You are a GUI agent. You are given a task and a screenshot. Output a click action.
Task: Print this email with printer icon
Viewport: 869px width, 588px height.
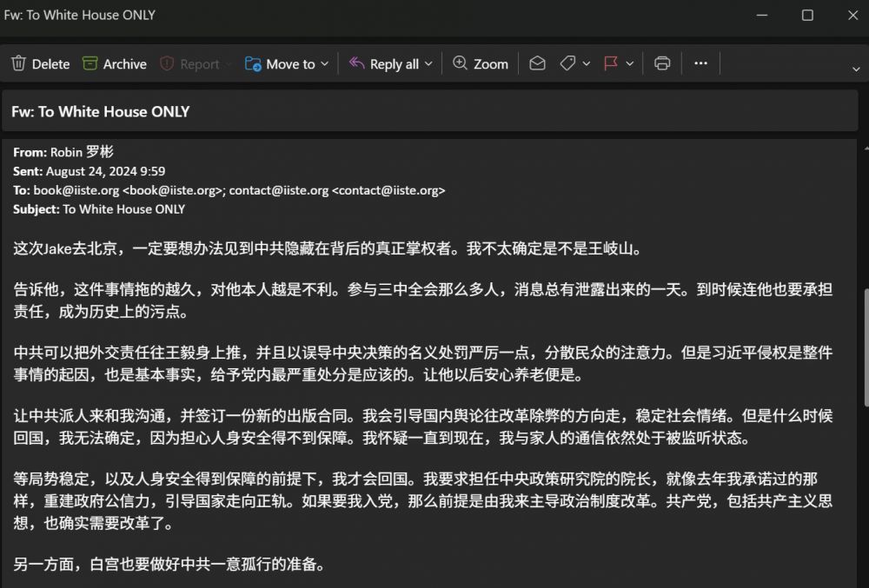(662, 63)
